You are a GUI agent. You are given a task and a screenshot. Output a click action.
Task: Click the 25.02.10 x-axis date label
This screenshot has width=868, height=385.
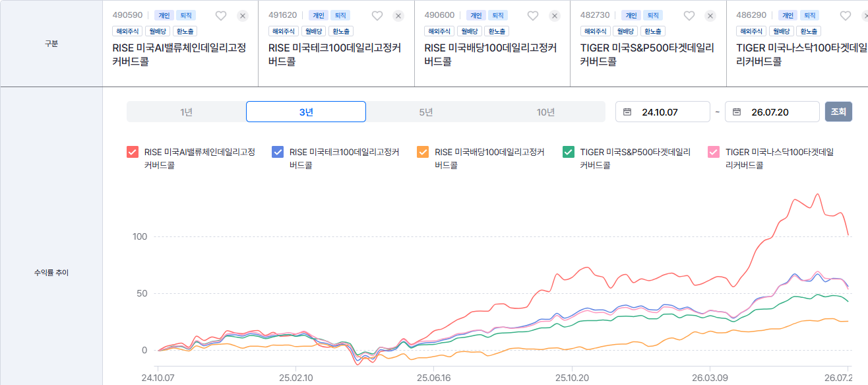point(295,378)
